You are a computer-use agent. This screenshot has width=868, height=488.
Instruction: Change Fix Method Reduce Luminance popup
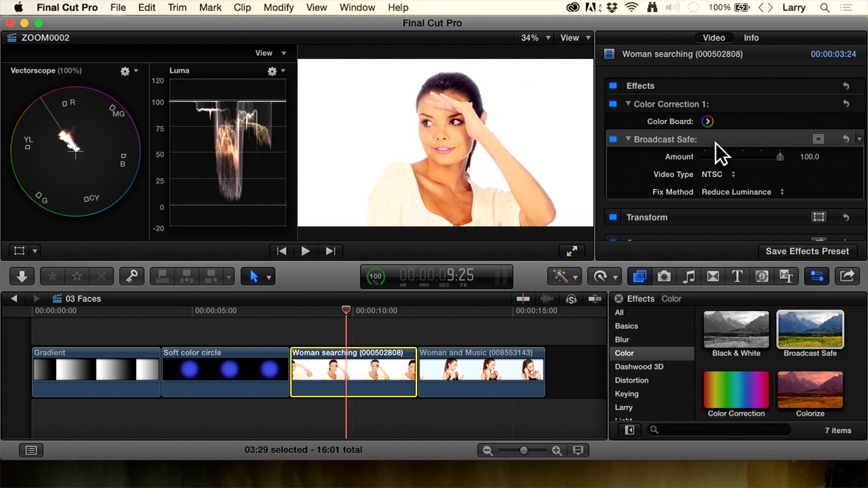pos(743,192)
